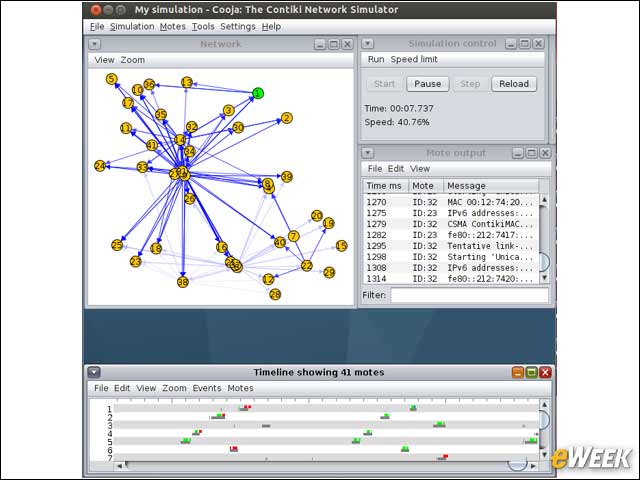Image resolution: width=640 pixels, height=480 pixels.
Task: Open the Tools menu in menu bar
Action: [203, 27]
